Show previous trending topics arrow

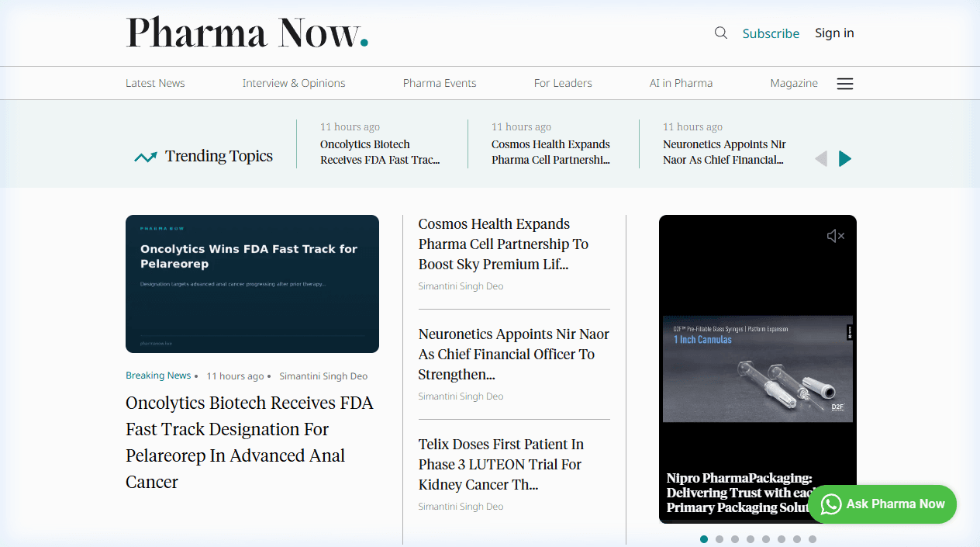click(821, 159)
